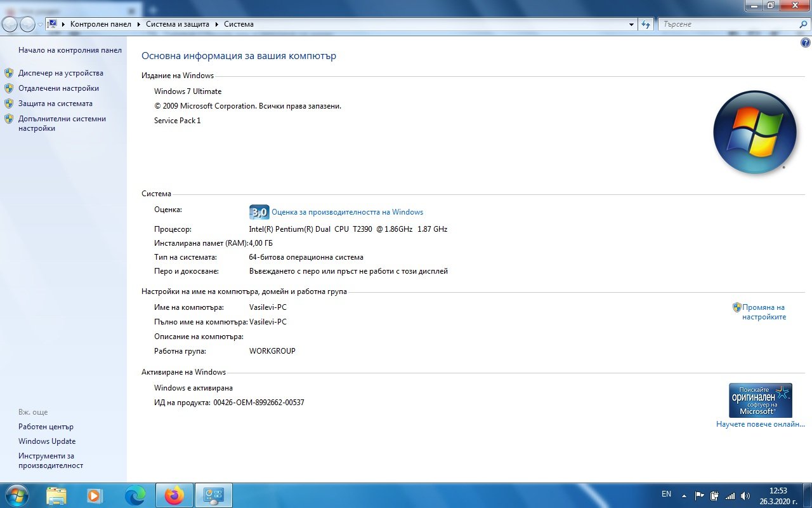This screenshot has width=812, height=508.
Task: Click the power plug battery tray icon
Action: point(715,495)
